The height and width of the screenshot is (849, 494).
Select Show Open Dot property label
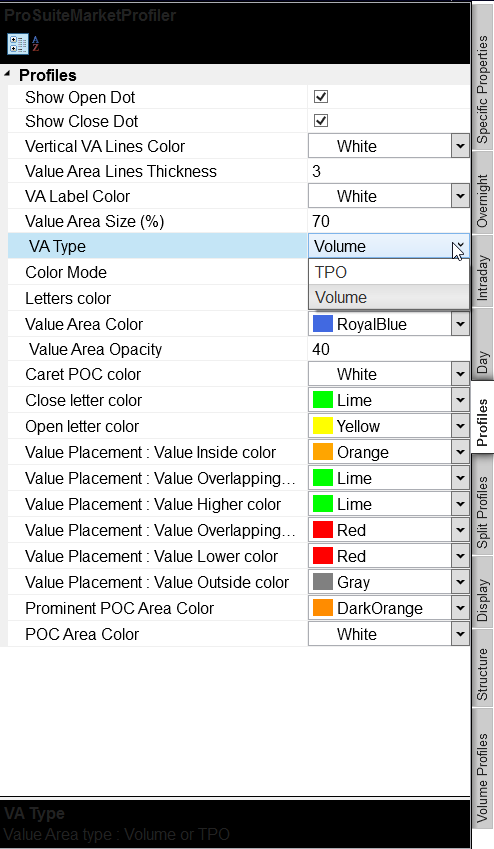click(x=80, y=97)
